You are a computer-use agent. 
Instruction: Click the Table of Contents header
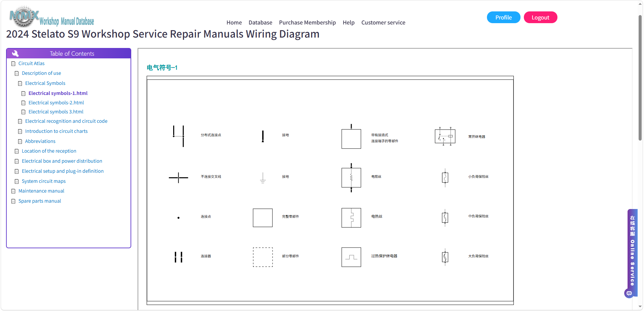[x=68, y=53]
